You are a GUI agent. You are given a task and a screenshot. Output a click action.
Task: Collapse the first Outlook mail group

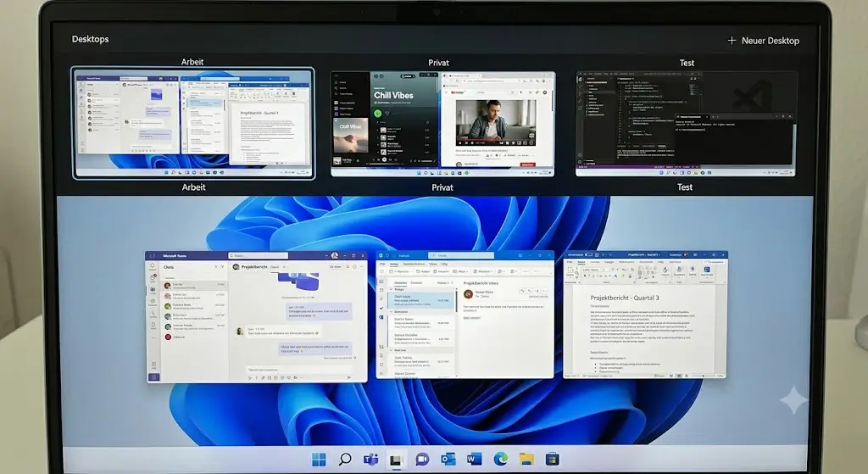(391, 290)
